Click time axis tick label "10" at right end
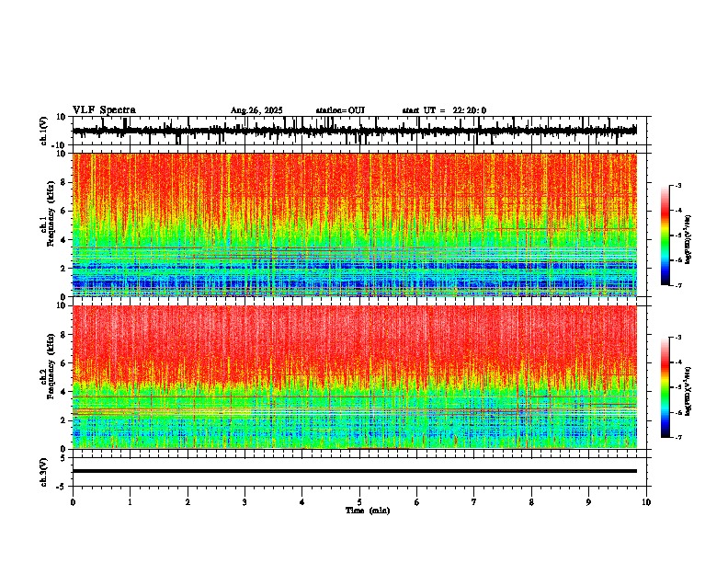728x563 pixels. (x=646, y=502)
